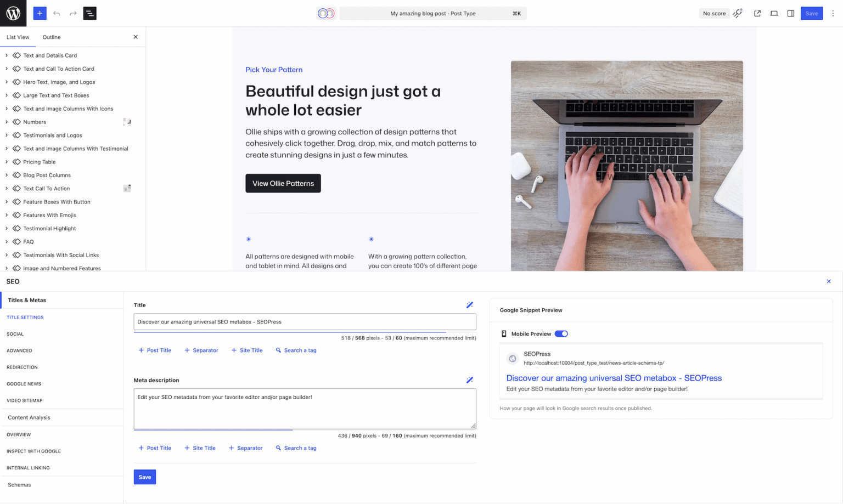Screen dimensions: 843x504
Task: Close the SEO metabox panel
Action: (829, 281)
